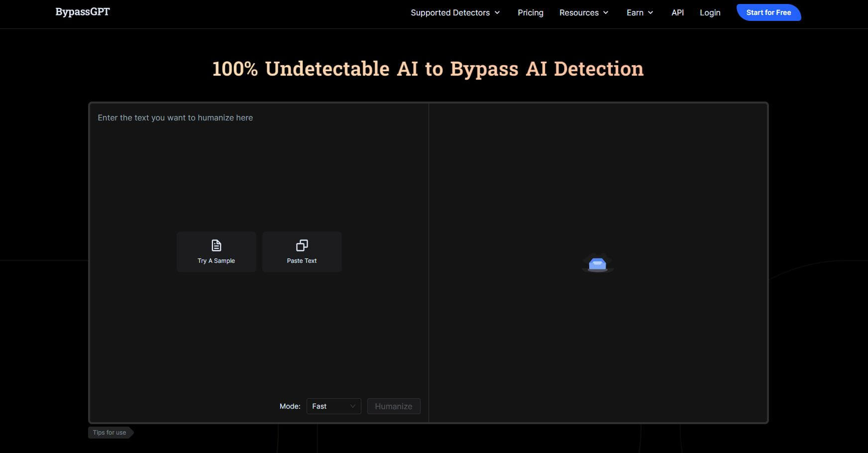Click the Login link
The image size is (868, 453).
tap(710, 12)
